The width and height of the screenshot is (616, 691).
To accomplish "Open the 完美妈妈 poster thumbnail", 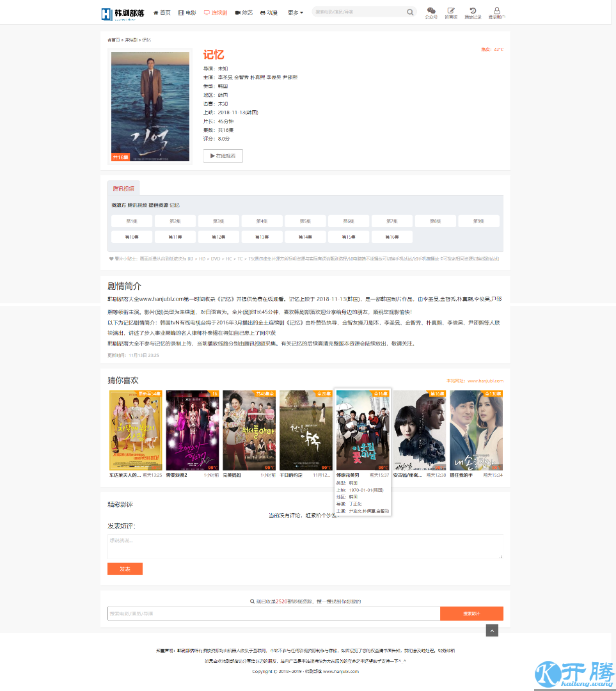I will pyautogui.click(x=249, y=430).
